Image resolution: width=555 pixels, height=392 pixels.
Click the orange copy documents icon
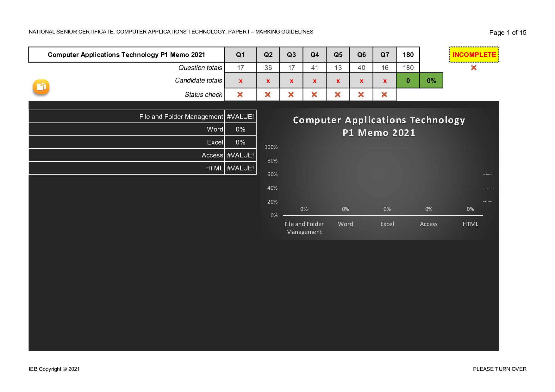click(41, 87)
